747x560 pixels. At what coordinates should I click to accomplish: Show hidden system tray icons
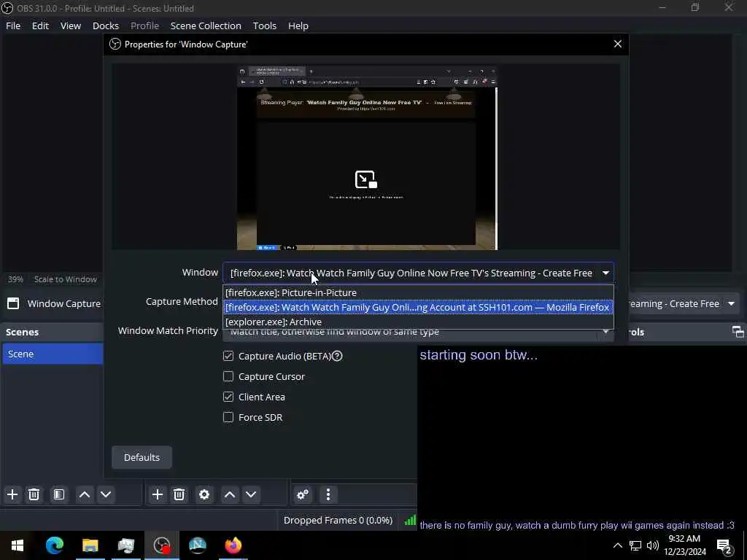617,545
